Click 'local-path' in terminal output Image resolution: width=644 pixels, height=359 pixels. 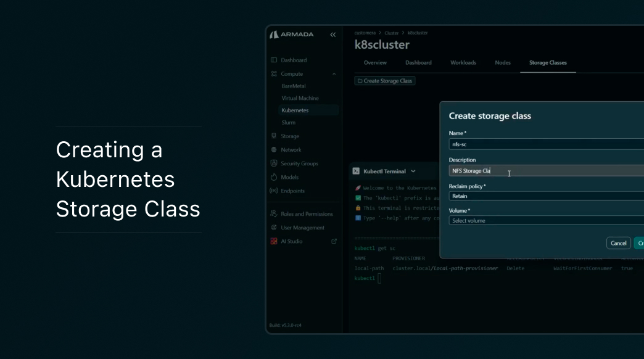369,268
